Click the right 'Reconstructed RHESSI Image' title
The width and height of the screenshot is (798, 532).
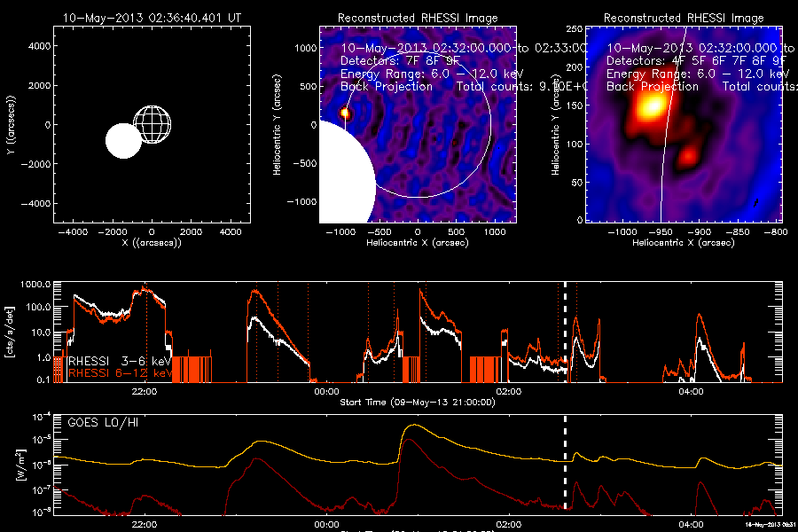(x=684, y=18)
